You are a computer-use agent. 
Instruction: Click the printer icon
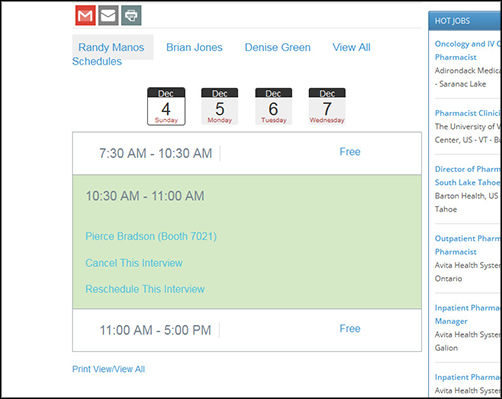(131, 15)
